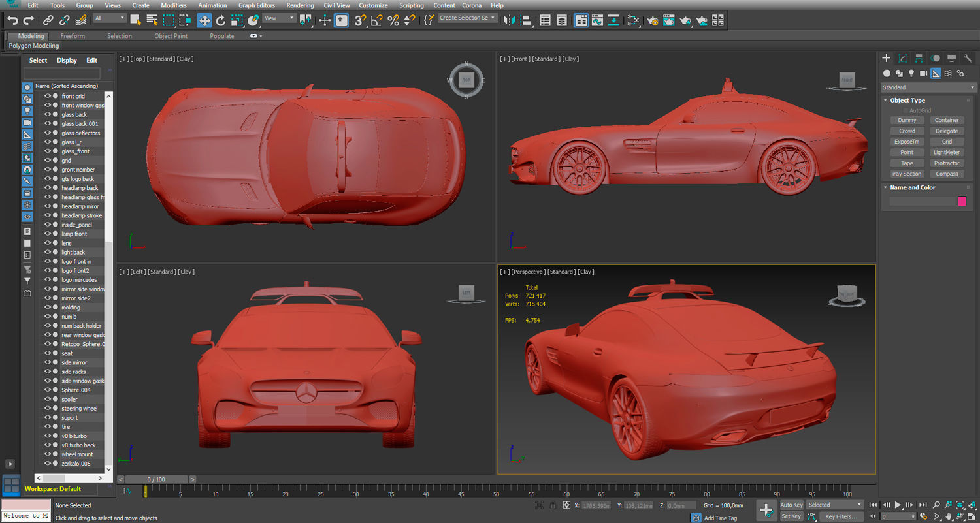Toggle visibility eye for front grid
The image size is (980, 523).
click(48, 96)
